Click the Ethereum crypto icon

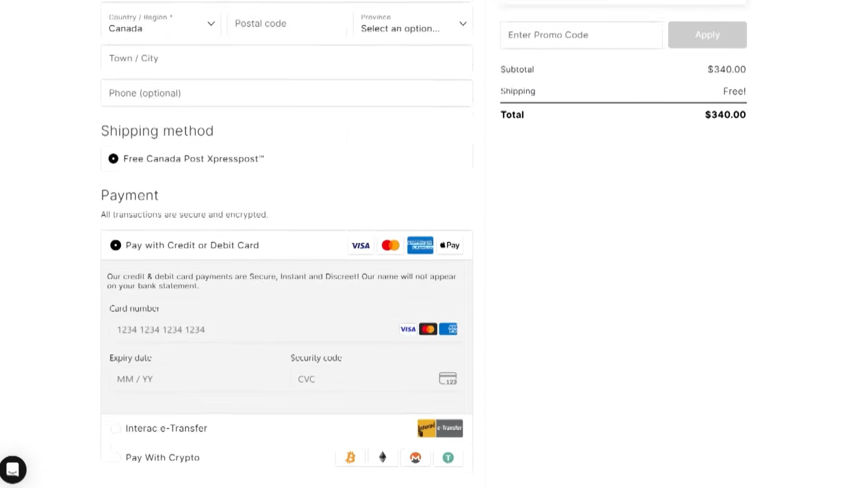(382, 458)
